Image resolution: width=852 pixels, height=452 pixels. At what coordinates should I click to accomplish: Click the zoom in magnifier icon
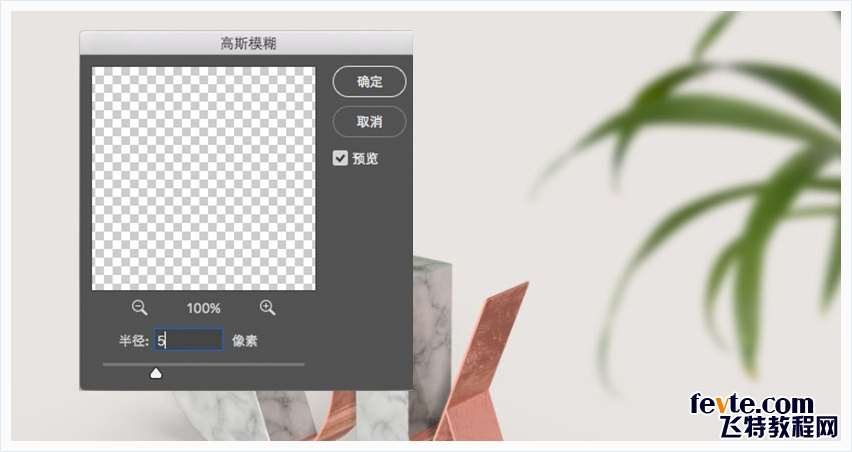tap(267, 307)
